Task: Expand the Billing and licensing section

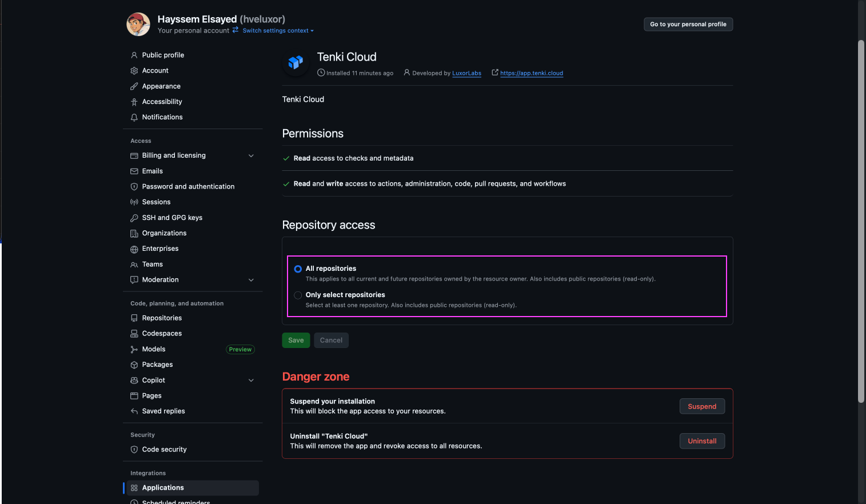Action: pos(251,156)
